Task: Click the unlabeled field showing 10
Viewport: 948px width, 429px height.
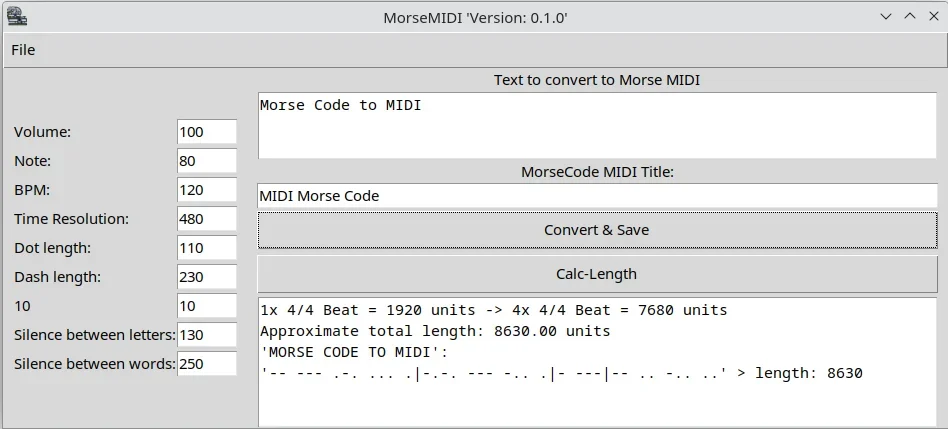Action: tap(206, 306)
